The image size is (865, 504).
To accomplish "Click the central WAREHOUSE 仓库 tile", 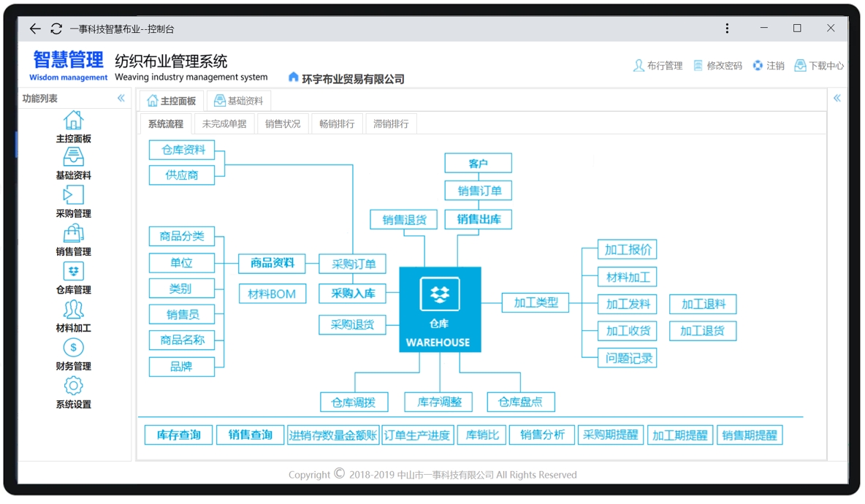I will (x=440, y=310).
